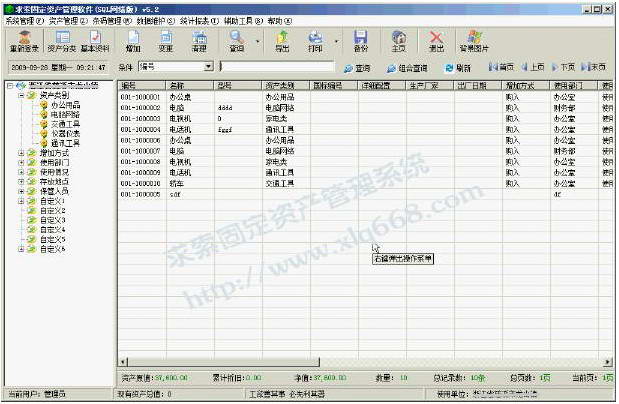The height and width of the screenshot is (404, 619).
Task: Click the 刷新 refresh button
Action: point(458,68)
